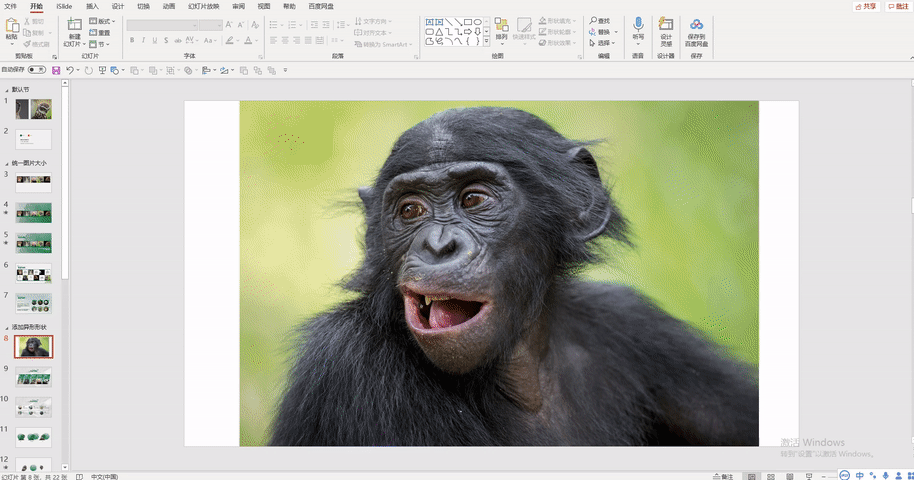Screen dimensions: 914x480
Task: Collapse the 默认节 section in slide panel
Action: coord(7,90)
